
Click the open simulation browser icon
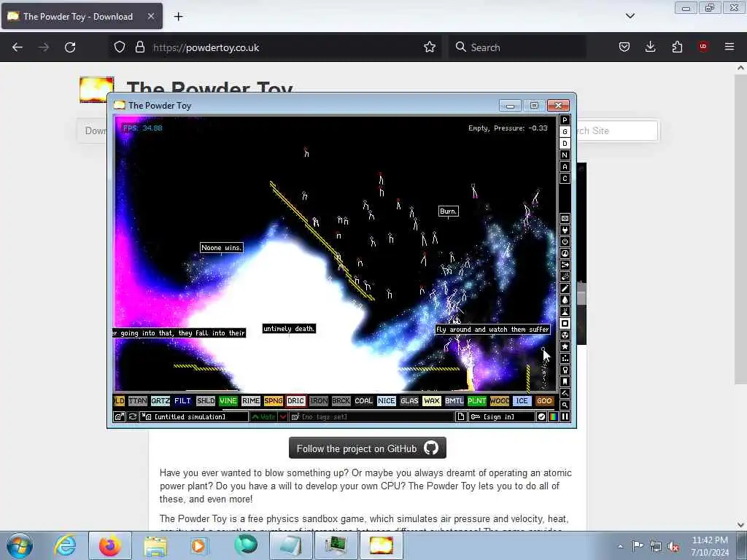[119, 416]
